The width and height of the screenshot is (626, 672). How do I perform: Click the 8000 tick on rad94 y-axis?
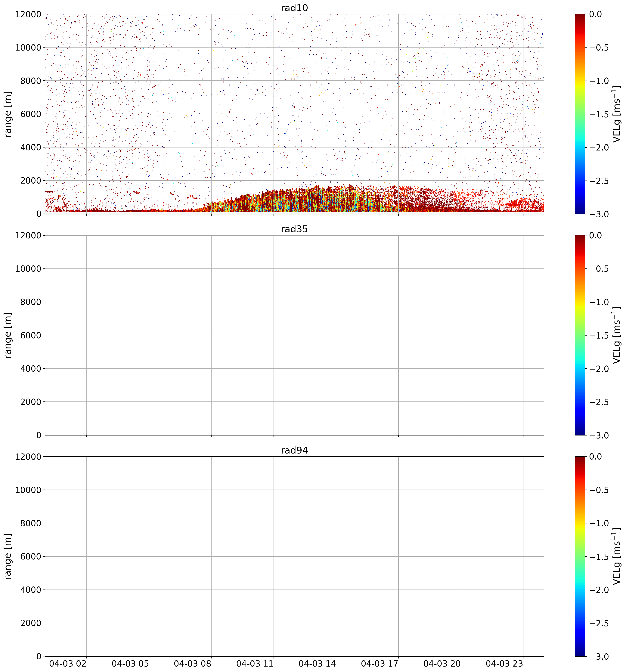pos(31,523)
